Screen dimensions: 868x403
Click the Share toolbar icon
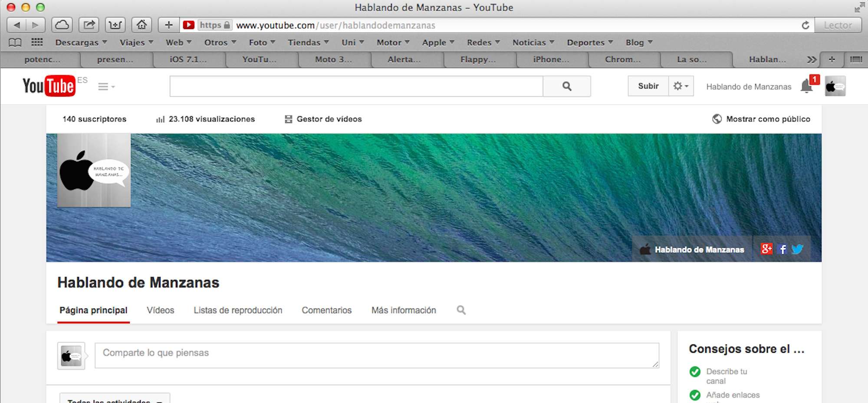89,25
